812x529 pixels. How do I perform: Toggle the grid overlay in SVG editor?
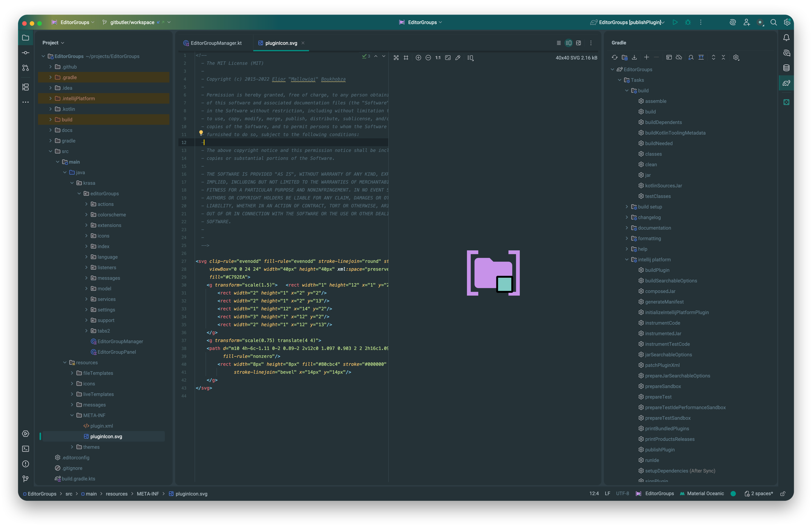point(406,57)
